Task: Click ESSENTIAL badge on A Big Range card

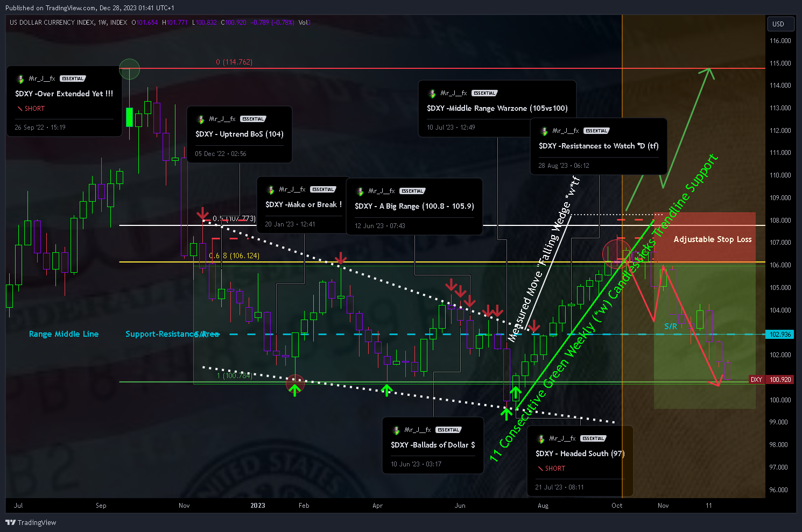Action: click(x=412, y=191)
